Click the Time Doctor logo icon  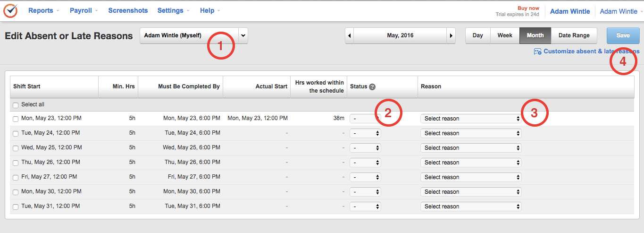10,10
